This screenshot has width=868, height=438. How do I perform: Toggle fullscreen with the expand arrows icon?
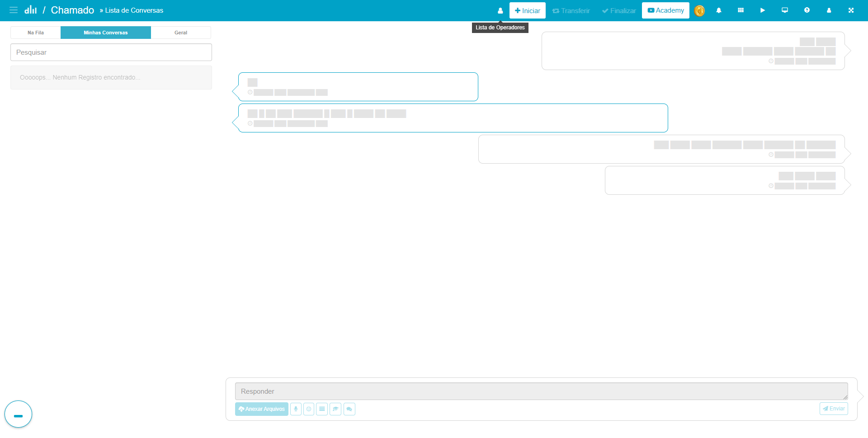coord(851,10)
